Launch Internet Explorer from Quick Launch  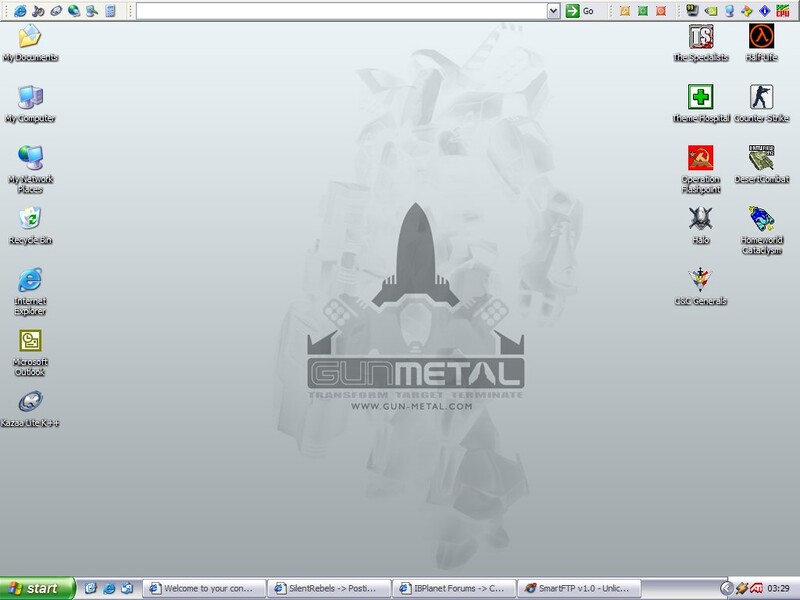109,588
